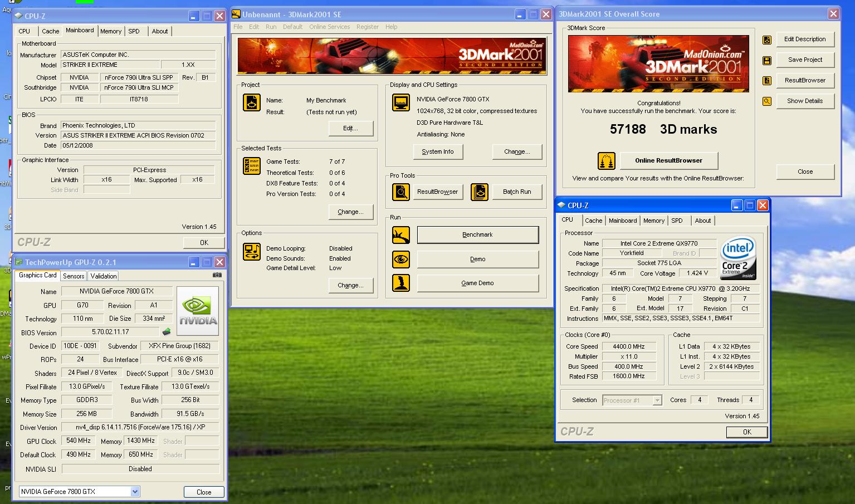Click the Intel Core 2 Extreme logo
The image size is (855, 504).
(x=738, y=258)
